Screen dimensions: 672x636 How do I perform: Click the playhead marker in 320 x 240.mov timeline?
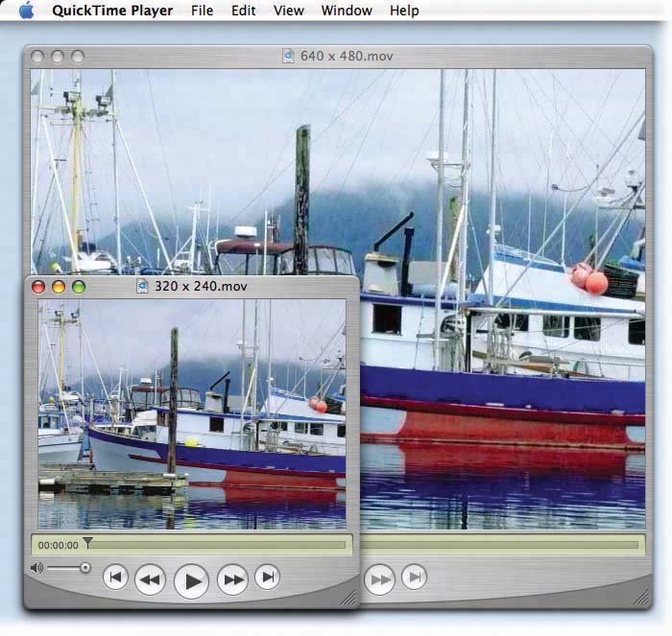coord(88,543)
